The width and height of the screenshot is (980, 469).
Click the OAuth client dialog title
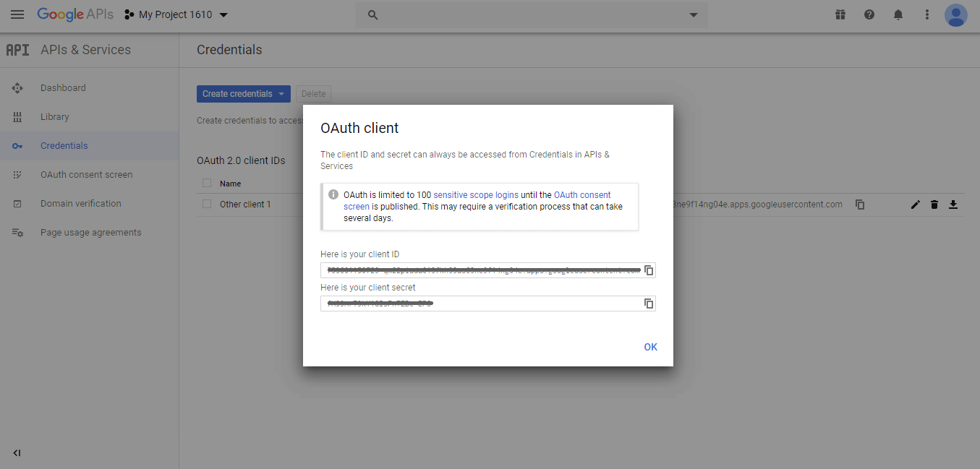pyautogui.click(x=359, y=128)
